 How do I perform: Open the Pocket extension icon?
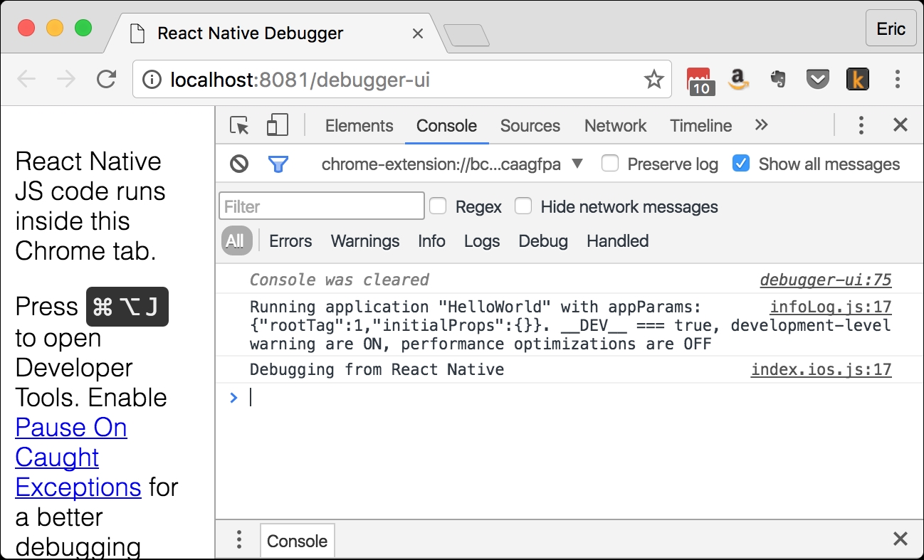tap(817, 79)
